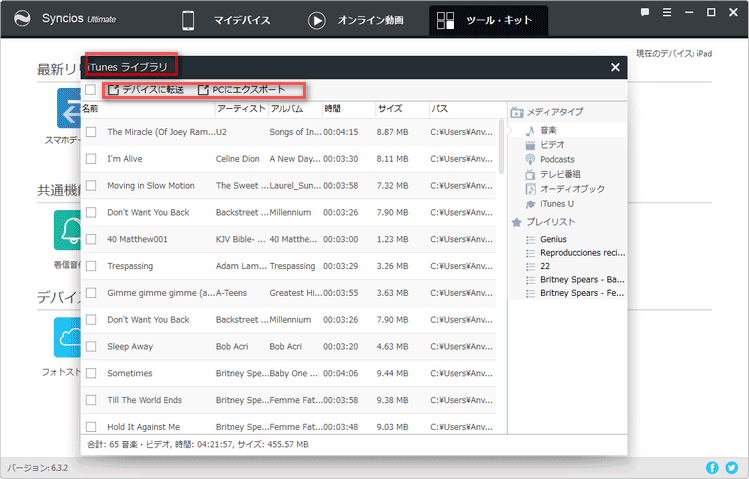Select Don't Want You Back after Moving in Slow Motion
This screenshot has width=749, height=479.
click(x=148, y=212)
